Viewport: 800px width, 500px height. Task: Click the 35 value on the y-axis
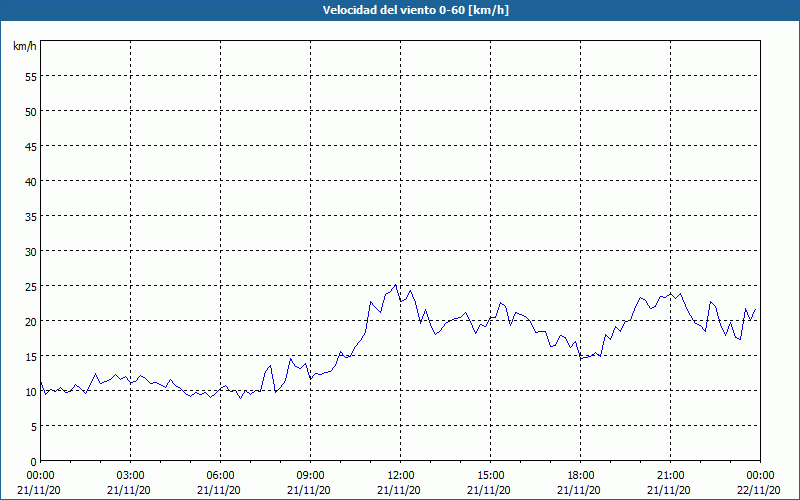click(31, 217)
